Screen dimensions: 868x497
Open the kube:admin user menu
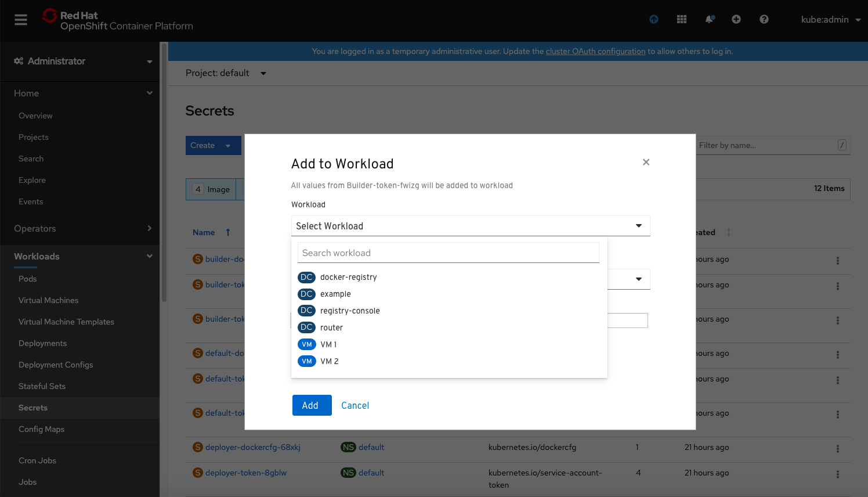coord(831,20)
